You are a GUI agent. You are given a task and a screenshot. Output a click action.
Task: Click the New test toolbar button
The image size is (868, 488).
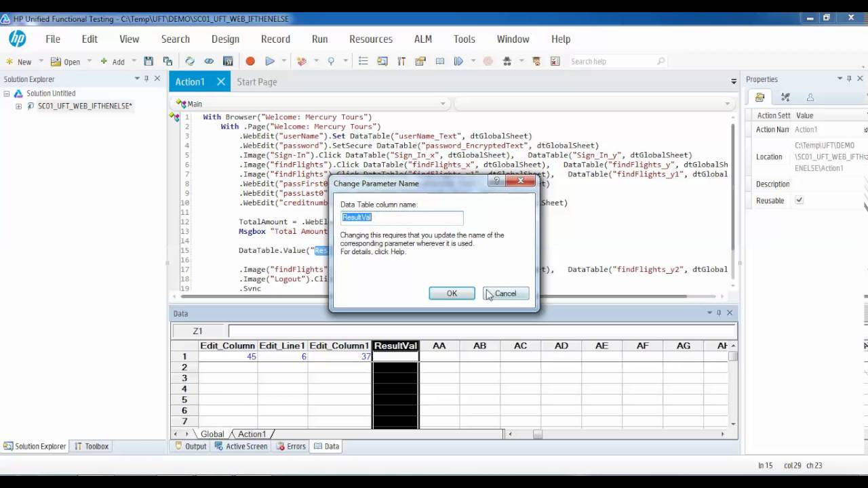(18, 61)
